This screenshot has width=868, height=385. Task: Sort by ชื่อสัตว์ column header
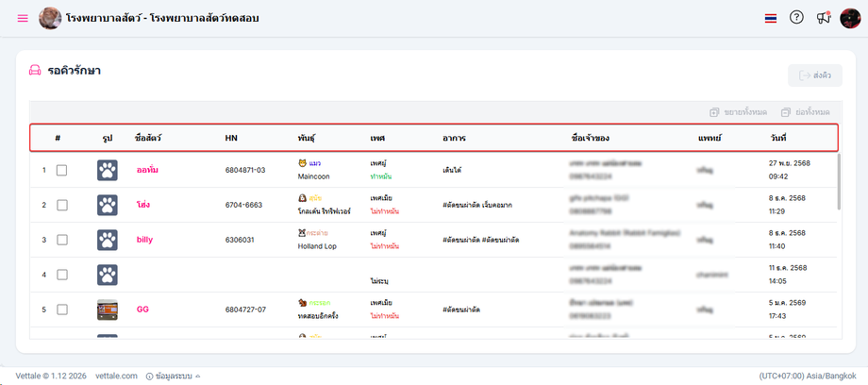click(x=148, y=138)
